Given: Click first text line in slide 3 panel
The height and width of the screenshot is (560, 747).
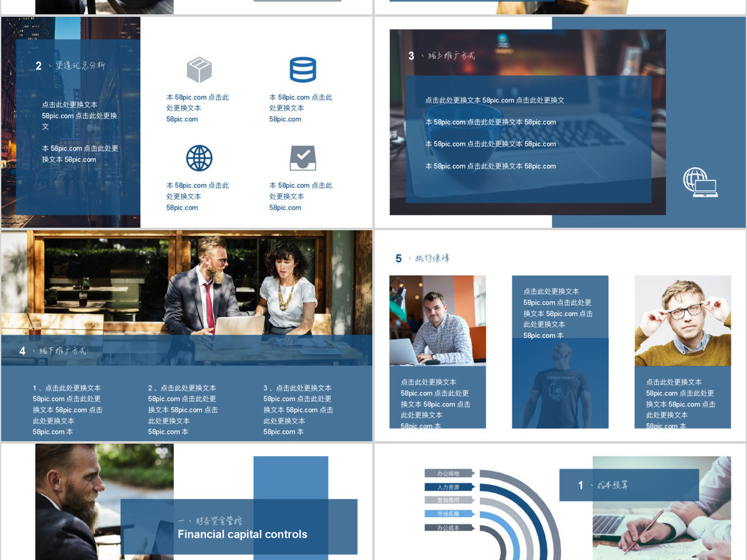Looking at the screenshot, I should [x=495, y=100].
